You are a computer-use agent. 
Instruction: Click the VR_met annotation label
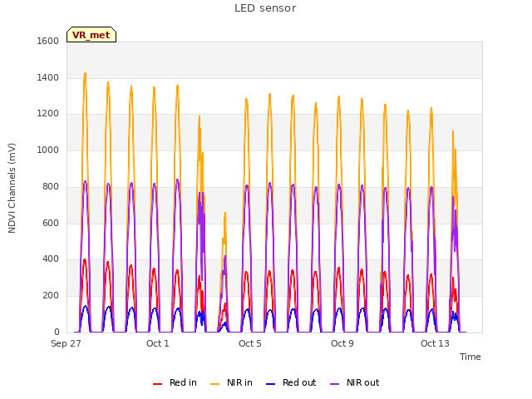(91, 35)
